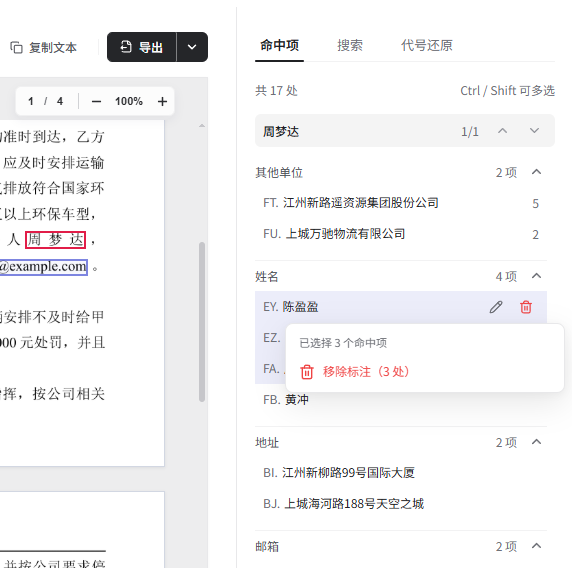Select BI. 江州新柳路99号国际大厦 address

click(401, 473)
